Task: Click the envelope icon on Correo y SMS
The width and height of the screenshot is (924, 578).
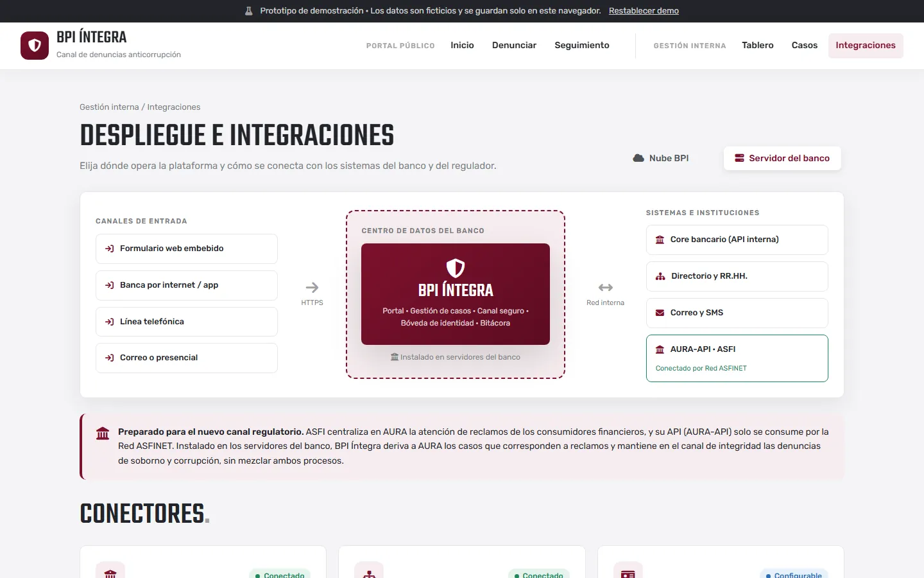Action: tap(660, 313)
